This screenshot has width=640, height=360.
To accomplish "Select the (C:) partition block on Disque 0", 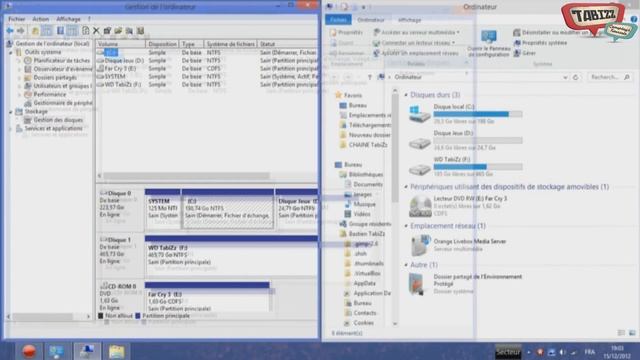I will pyautogui.click(x=228, y=208).
